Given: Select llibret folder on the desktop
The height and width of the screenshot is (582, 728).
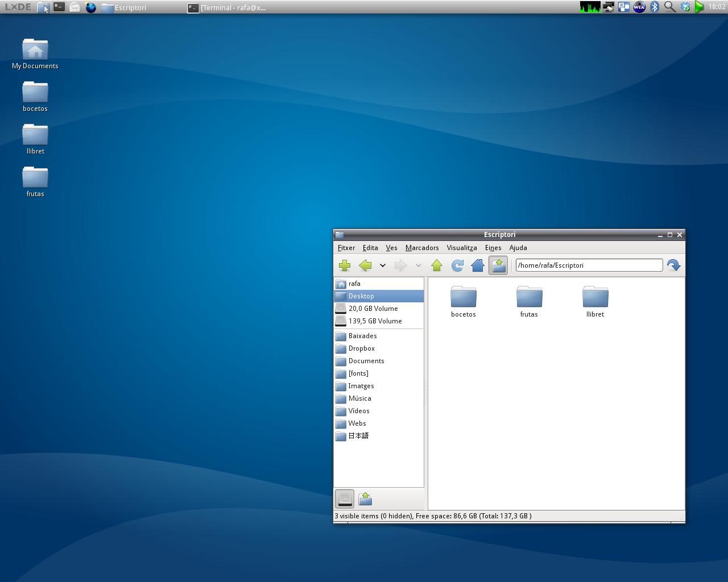Looking at the screenshot, I should pos(35,139).
